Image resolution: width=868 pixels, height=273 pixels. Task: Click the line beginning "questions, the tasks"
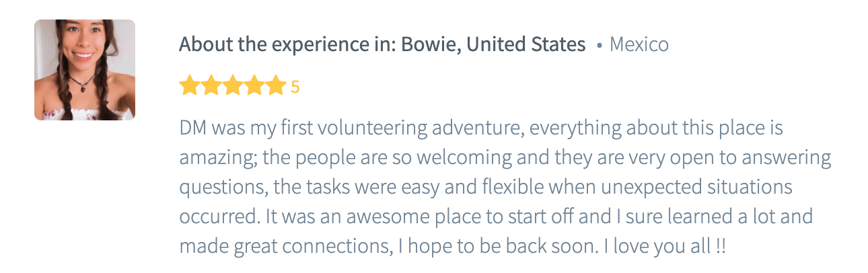point(484,187)
